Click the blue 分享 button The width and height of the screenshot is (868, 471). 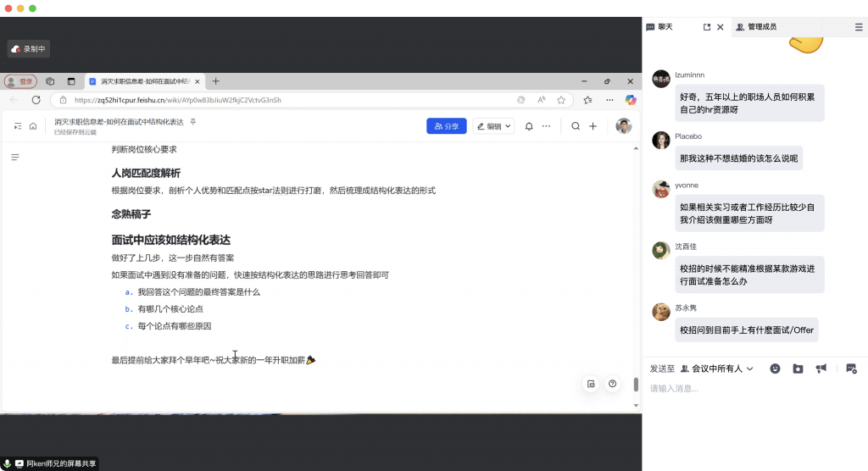coord(446,126)
